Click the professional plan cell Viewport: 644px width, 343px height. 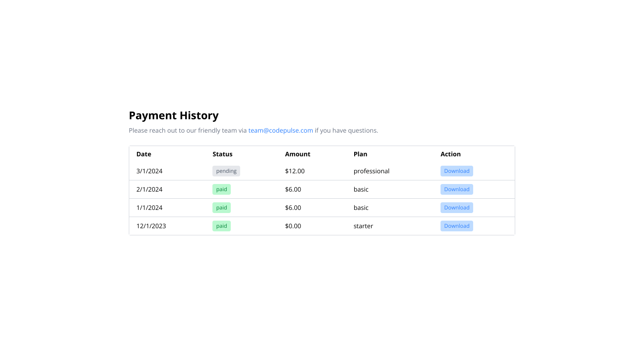tap(371, 171)
